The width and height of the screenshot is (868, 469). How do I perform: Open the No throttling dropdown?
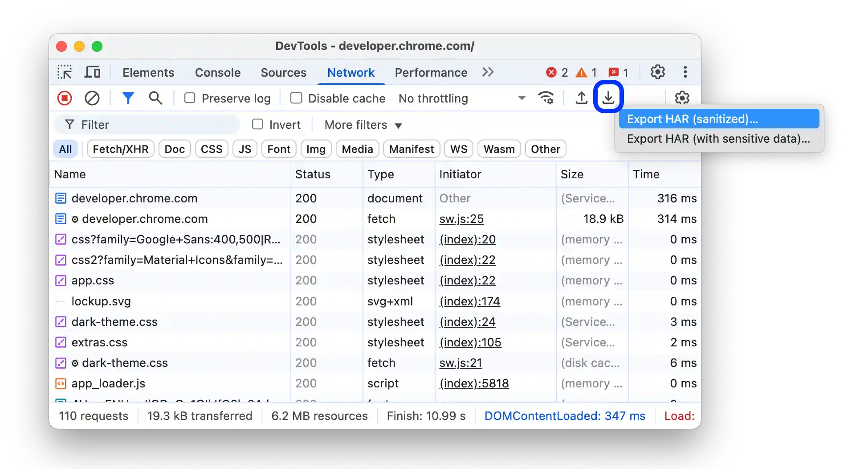(x=460, y=98)
